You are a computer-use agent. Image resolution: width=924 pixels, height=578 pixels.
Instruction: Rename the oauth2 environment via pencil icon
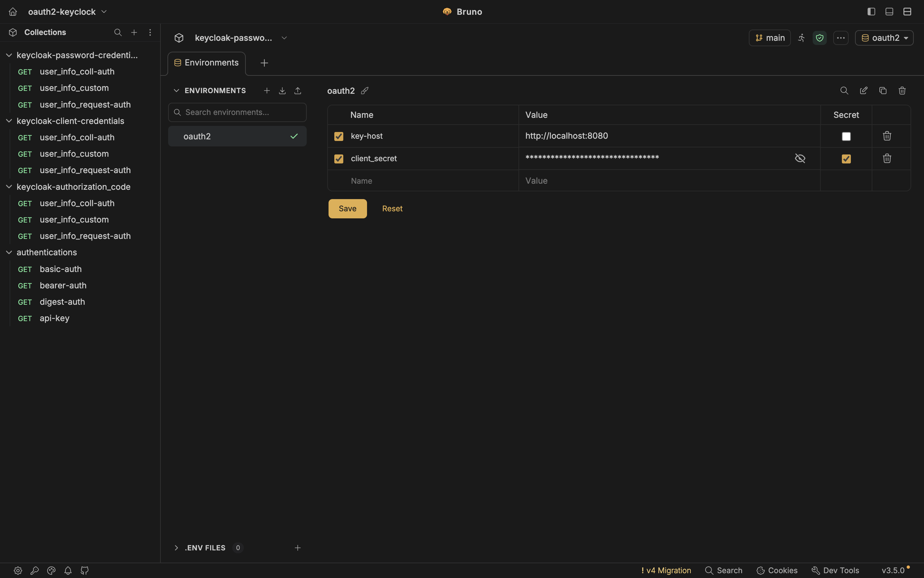365,91
